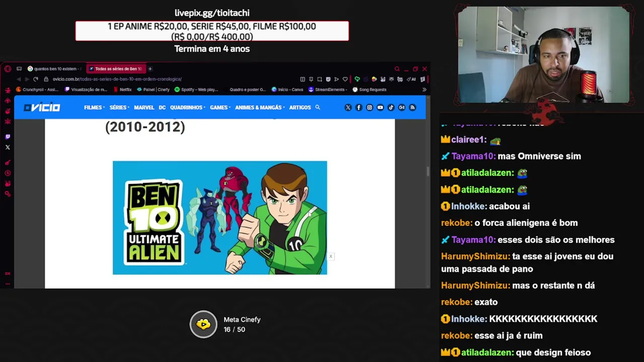Reload the page with the refresh icon
The width and height of the screenshot is (644, 362).
tap(35, 79)
